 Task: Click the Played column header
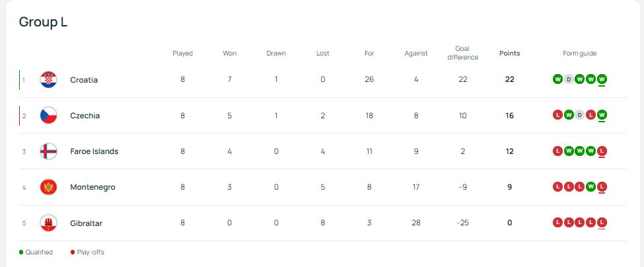(x=182, y=54)
